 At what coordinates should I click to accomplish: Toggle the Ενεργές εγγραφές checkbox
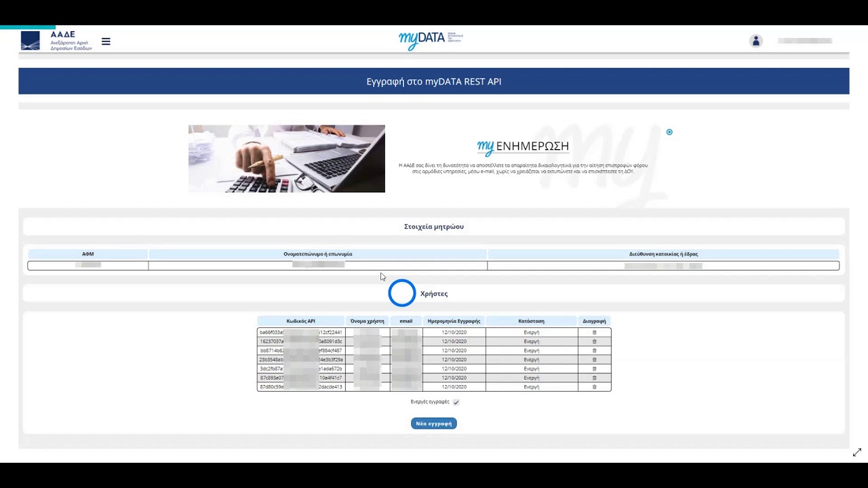(x=456, y=402)
